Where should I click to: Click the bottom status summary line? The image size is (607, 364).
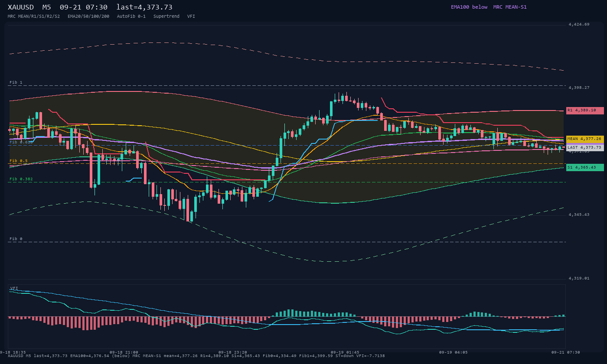pyautogui.click(x=196, y=356)
